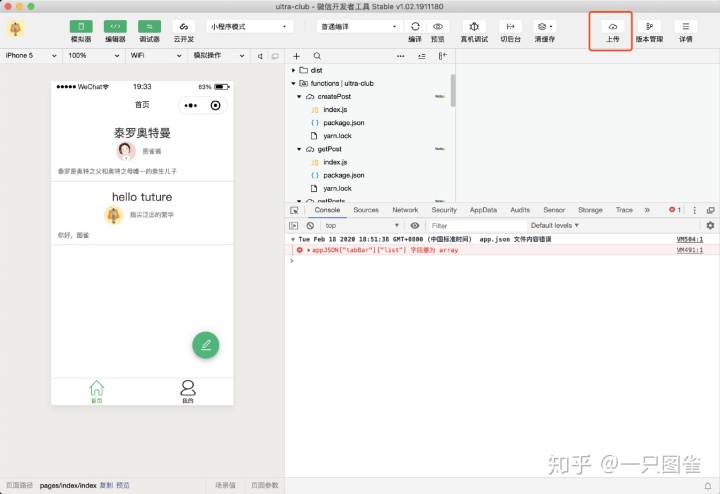
Task: Switch to the Sources tab
Action: tap(366, 210)
